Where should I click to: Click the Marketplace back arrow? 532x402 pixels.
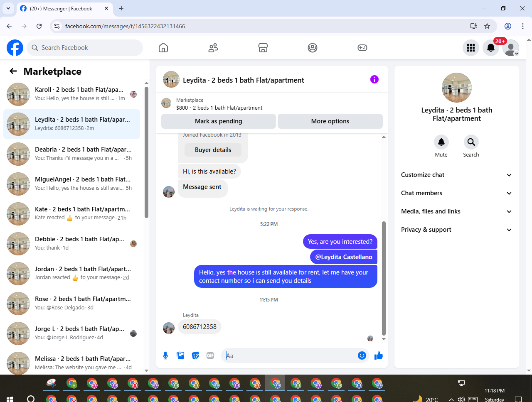[13, 71]
